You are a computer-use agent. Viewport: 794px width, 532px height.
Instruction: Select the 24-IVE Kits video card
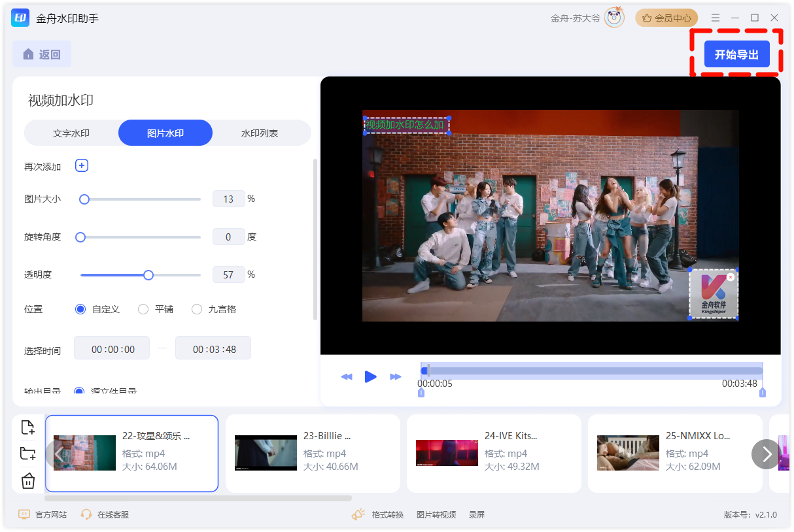[494, 454]
